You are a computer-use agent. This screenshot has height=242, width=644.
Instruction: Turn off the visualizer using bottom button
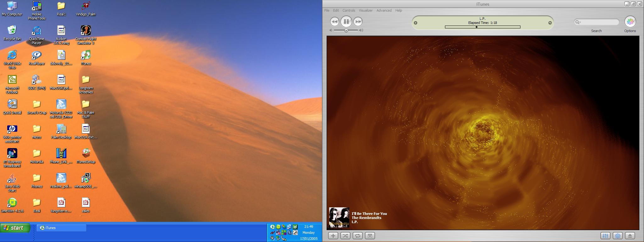618,236
